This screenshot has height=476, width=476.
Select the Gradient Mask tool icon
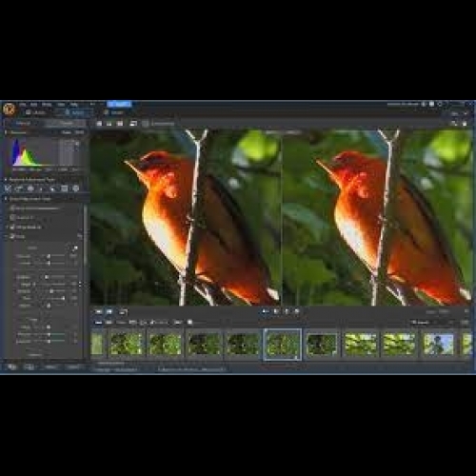(x=52, y=188)
